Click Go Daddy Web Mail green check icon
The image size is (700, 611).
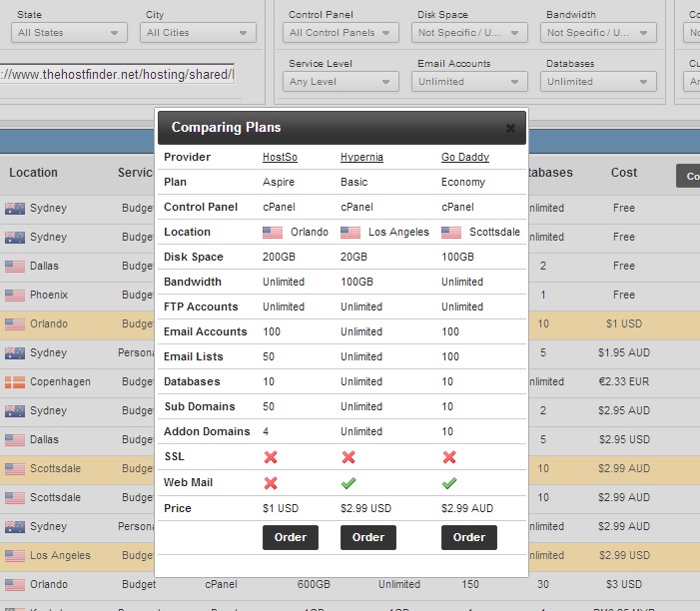[x=449, y=483]
